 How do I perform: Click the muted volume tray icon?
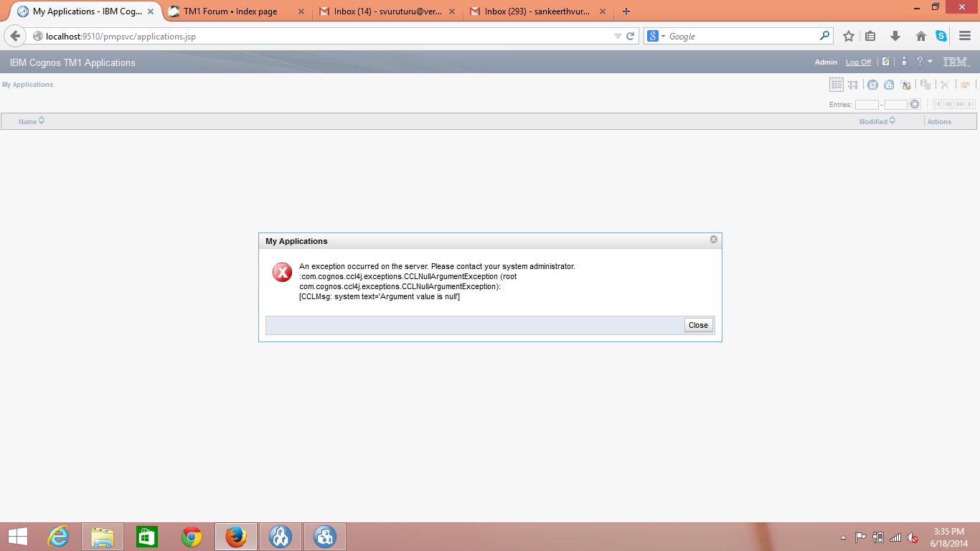(913, 537)
